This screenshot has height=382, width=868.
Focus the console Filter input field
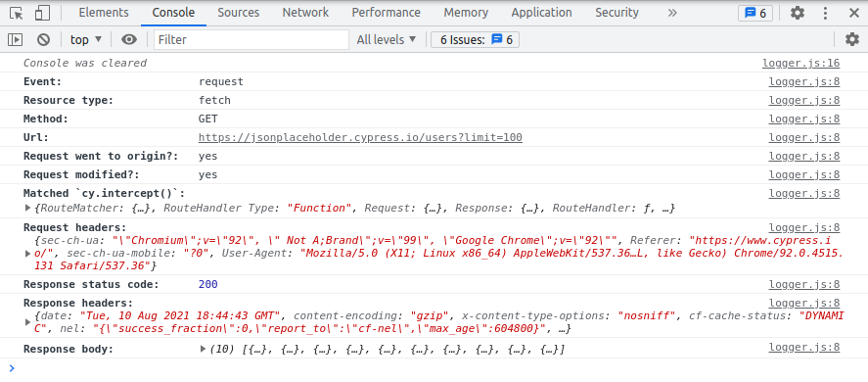tap(251, 39)
